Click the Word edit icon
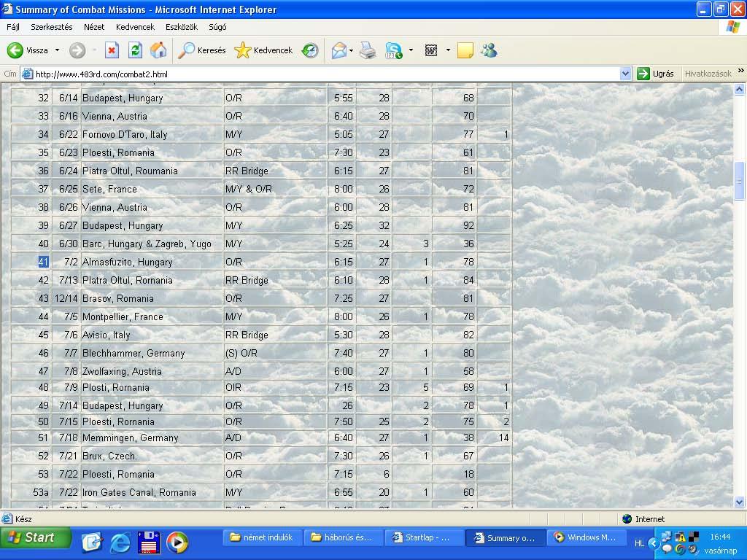The height and width of the screenshot is (560, 747). tap(431, 50)
